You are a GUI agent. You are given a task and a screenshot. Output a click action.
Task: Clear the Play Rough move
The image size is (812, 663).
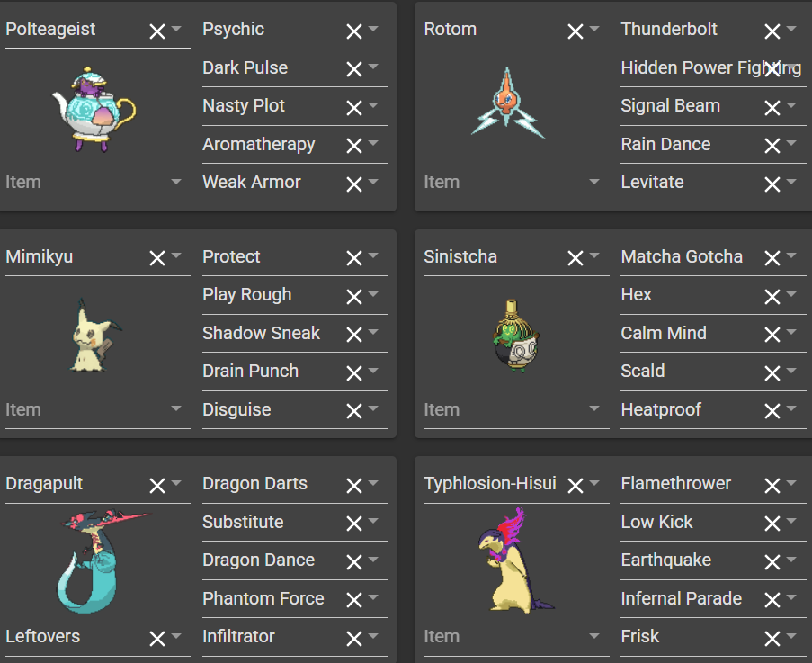(354, 297)
